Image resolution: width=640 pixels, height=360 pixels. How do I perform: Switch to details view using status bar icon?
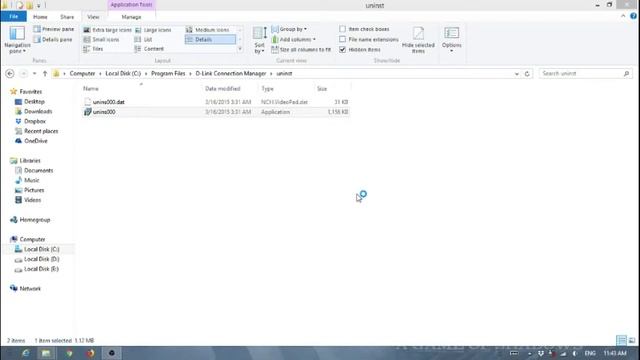[621, 340]
